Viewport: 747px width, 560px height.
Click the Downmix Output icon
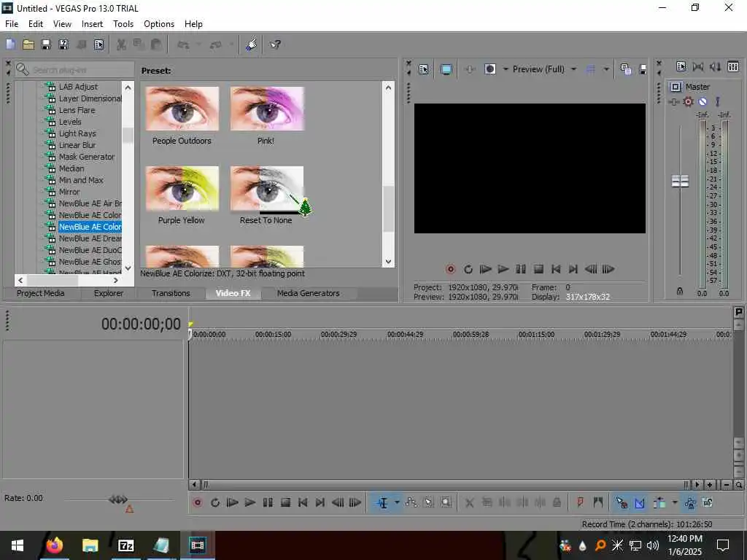[x=698, y=66]
